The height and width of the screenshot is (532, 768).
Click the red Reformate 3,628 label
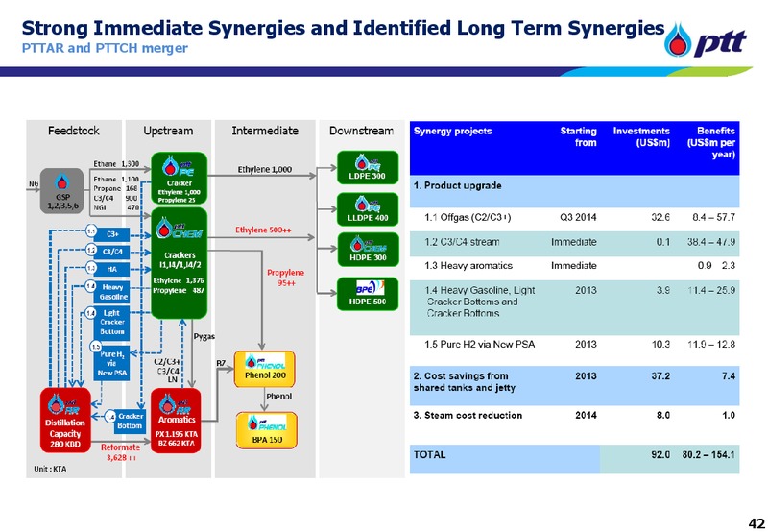(x=120, y=452)
